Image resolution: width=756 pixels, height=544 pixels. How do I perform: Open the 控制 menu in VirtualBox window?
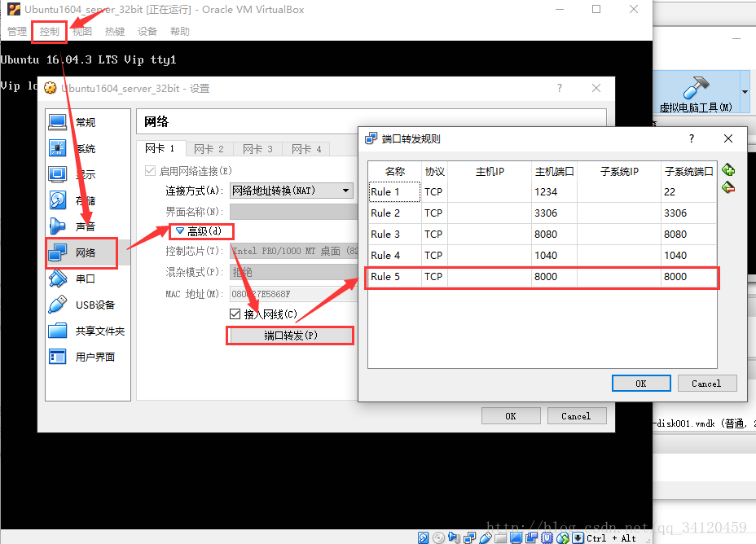(x=49, y=32)
